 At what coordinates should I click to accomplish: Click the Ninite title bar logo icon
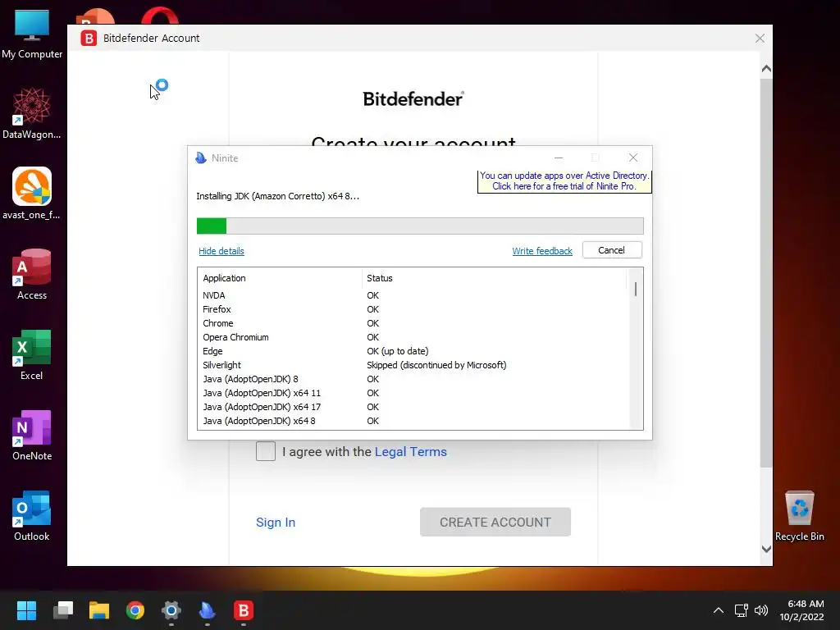201,158
